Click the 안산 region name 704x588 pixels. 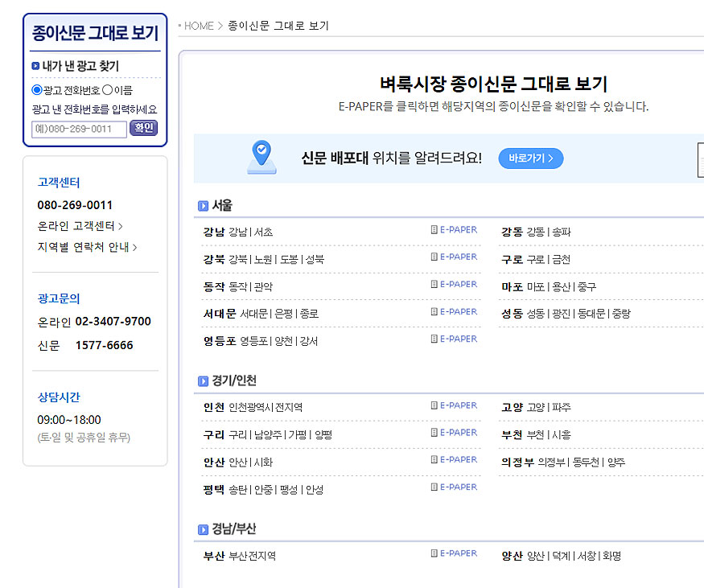214,463
